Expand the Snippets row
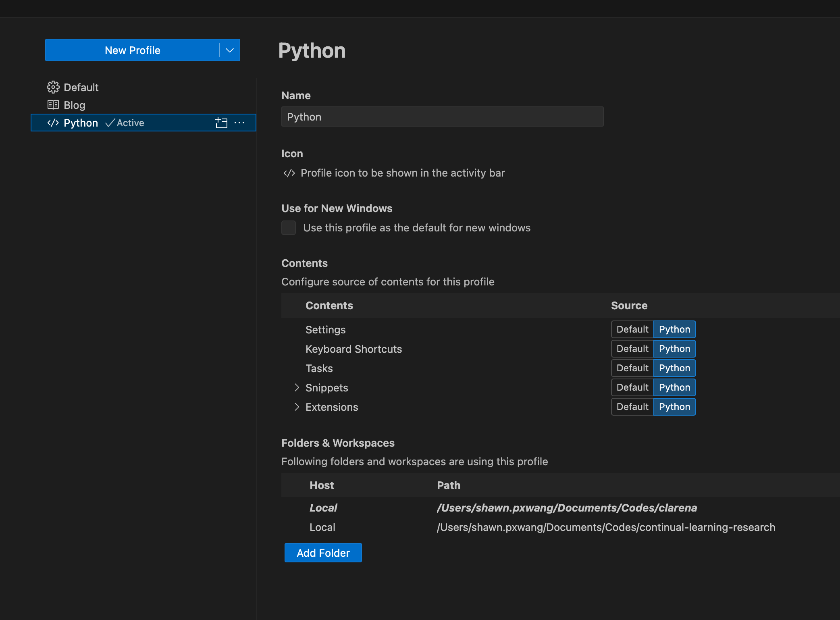Image resolution: width=840 pixels, height=620 pixels. [x=297, y=387]
